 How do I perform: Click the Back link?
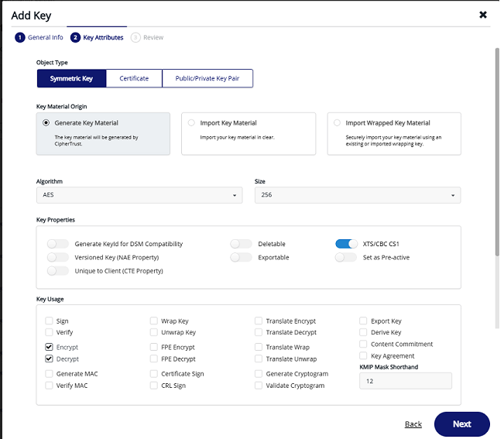click(x=413, y=424)
